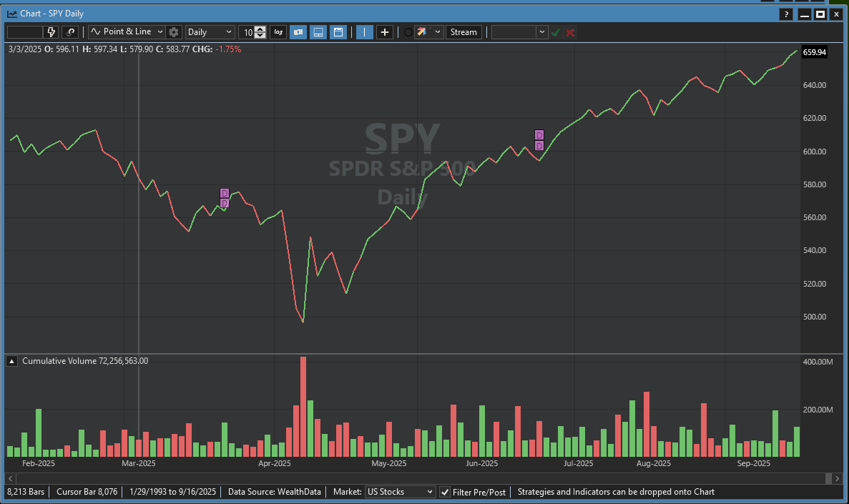This screenshot has height=504, width=849.
Task: Click lower D event marker near March
Action: click(224, 203)
